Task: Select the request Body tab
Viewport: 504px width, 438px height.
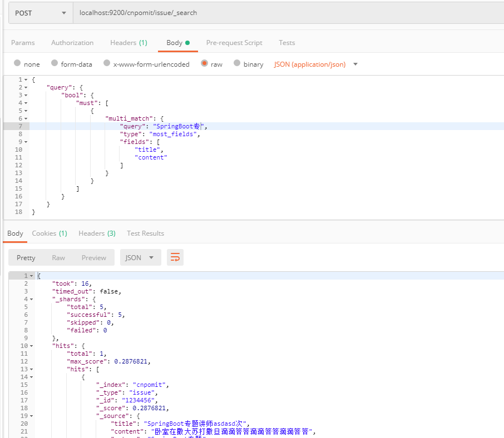Action: coord(178,43)
